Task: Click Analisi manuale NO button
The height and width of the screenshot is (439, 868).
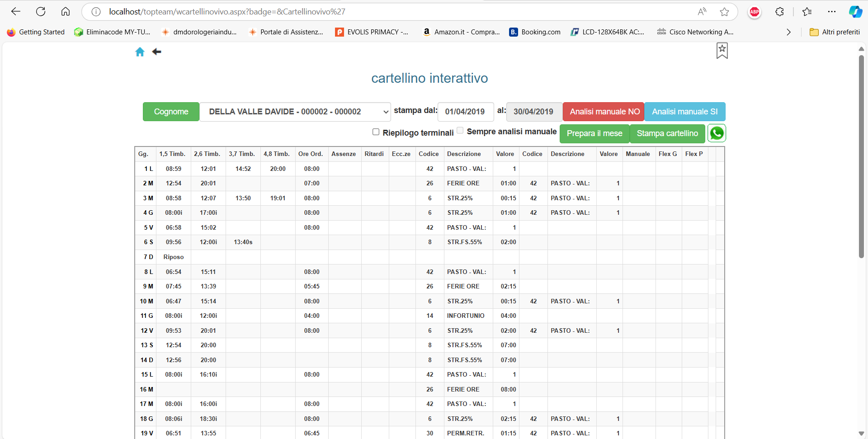Action: click(x=604, y=112)
